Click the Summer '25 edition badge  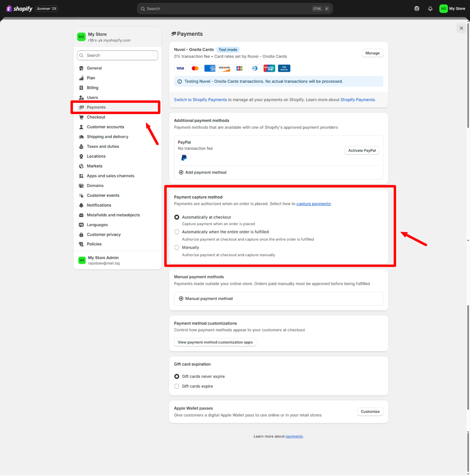click(x=46, y=9)
